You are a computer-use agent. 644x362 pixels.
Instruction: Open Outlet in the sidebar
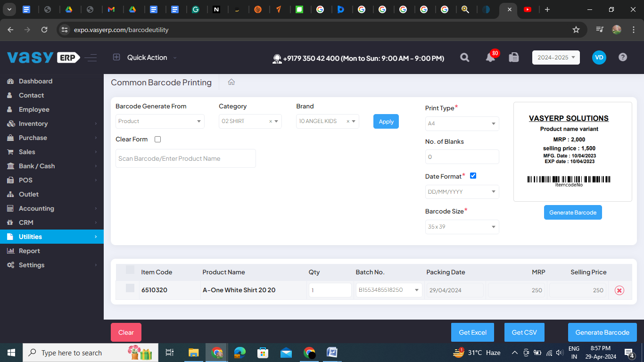pos(52,194)
